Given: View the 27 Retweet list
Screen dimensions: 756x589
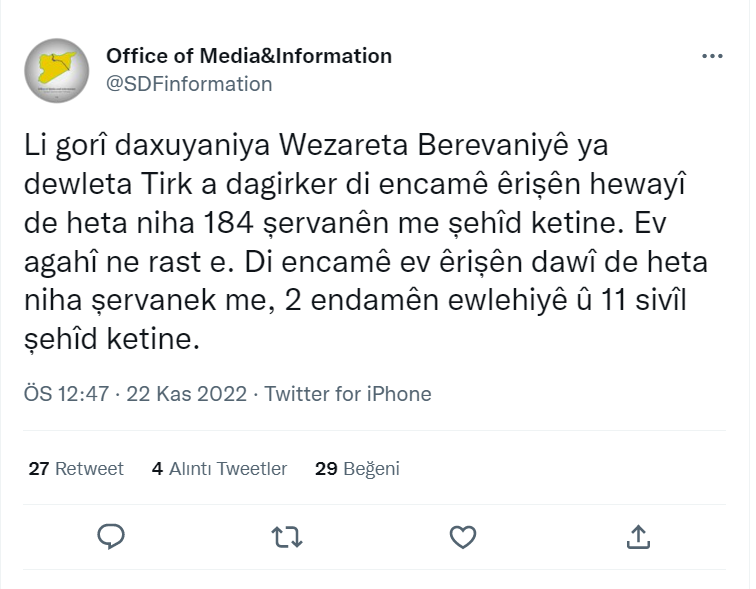Looking at the screenshot, I should 76,468.
